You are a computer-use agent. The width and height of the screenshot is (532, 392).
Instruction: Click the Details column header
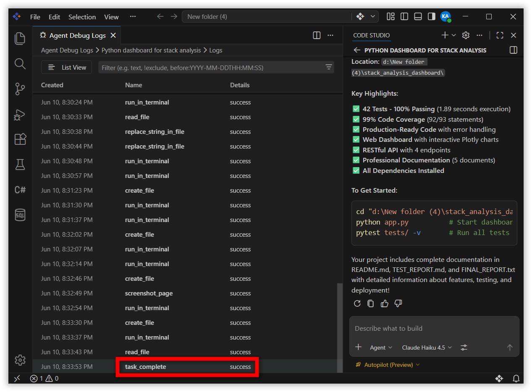[240, 85]
